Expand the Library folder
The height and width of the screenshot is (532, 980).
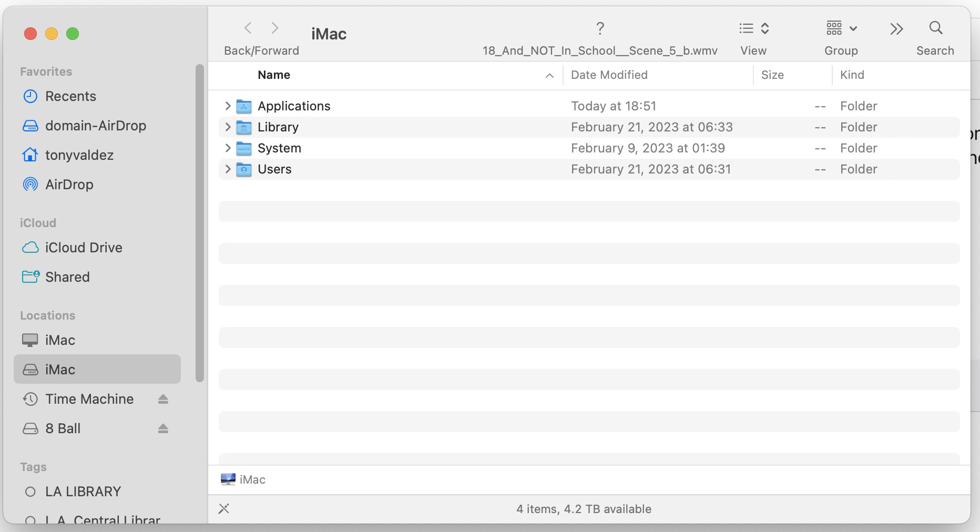(x=228, y=127)
